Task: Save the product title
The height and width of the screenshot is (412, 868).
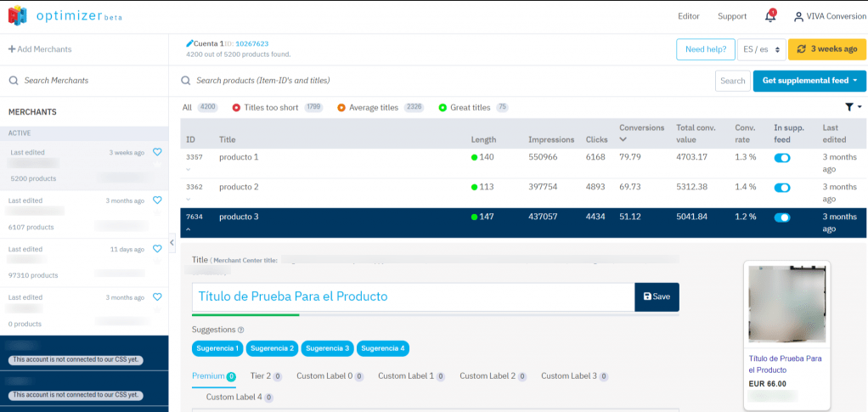Action: 657,296
